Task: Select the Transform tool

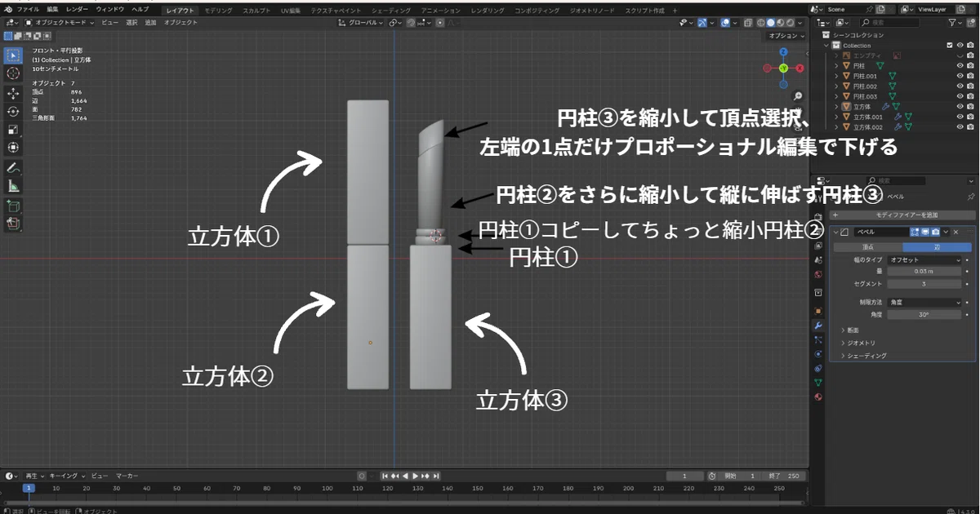Action: click(13, 148)
